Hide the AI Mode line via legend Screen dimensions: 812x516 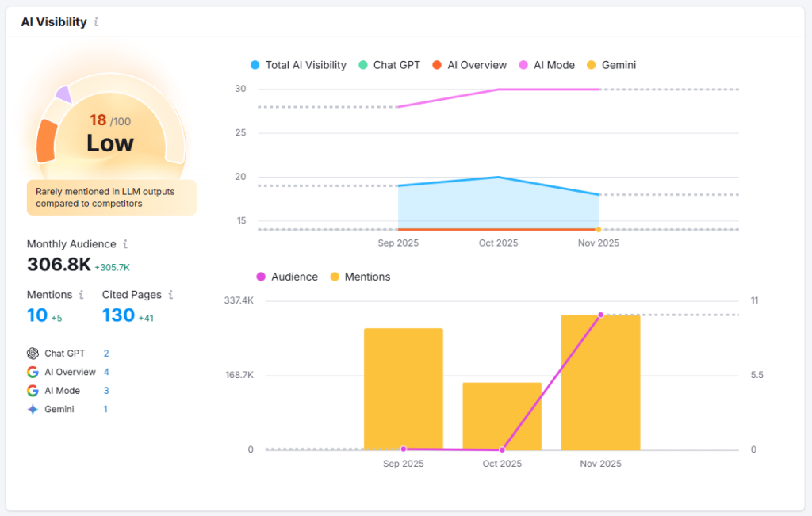click(x=546, y=65)
